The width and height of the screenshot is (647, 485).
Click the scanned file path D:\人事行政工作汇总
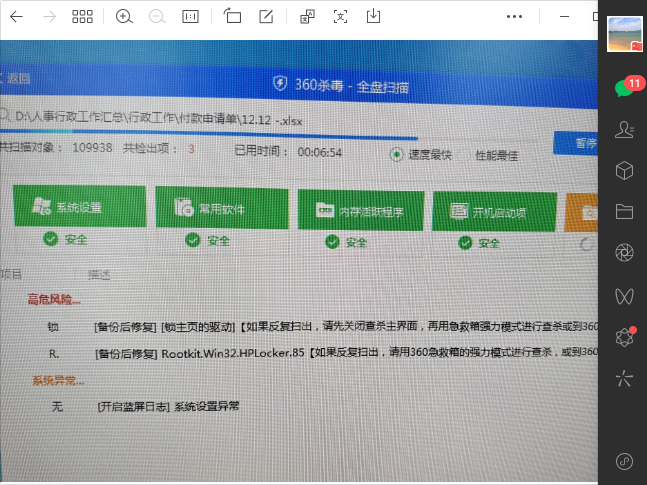click(x=159, y=118)
